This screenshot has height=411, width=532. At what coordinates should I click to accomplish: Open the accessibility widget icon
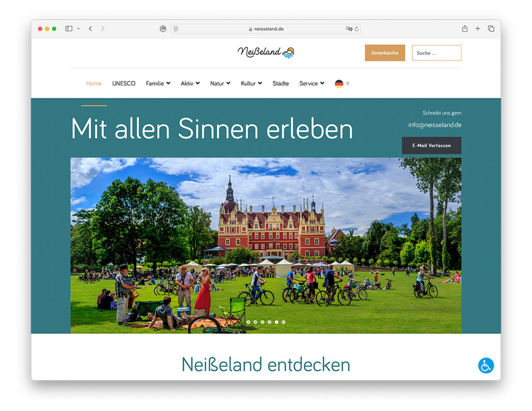tap(486, 366)
